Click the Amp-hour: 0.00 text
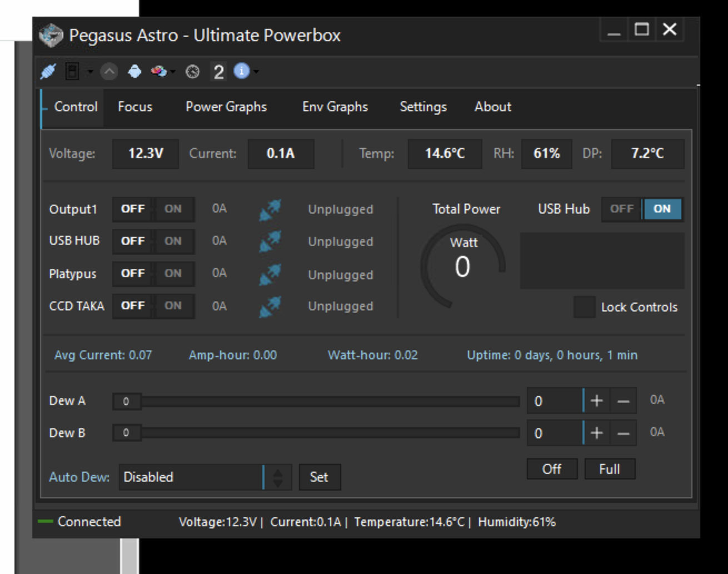 pyautogui.click(x=233, y=355)
